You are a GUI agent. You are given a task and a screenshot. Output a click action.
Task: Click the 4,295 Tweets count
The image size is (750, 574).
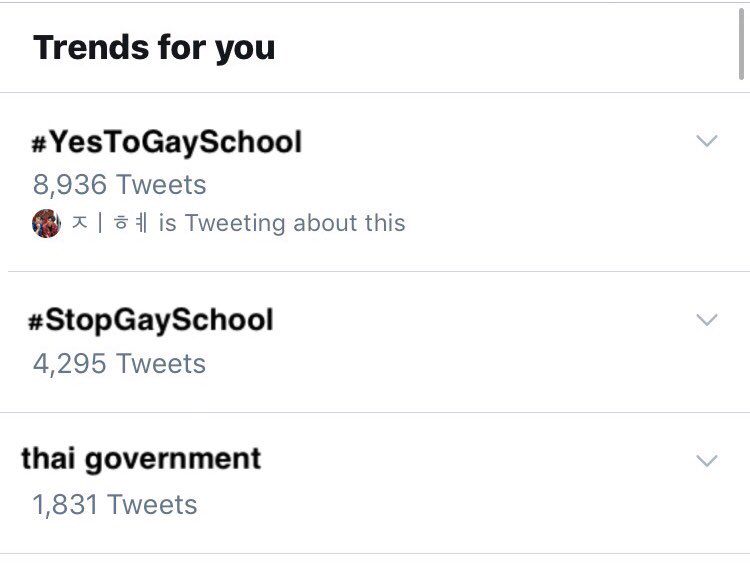tap(119, 363)
